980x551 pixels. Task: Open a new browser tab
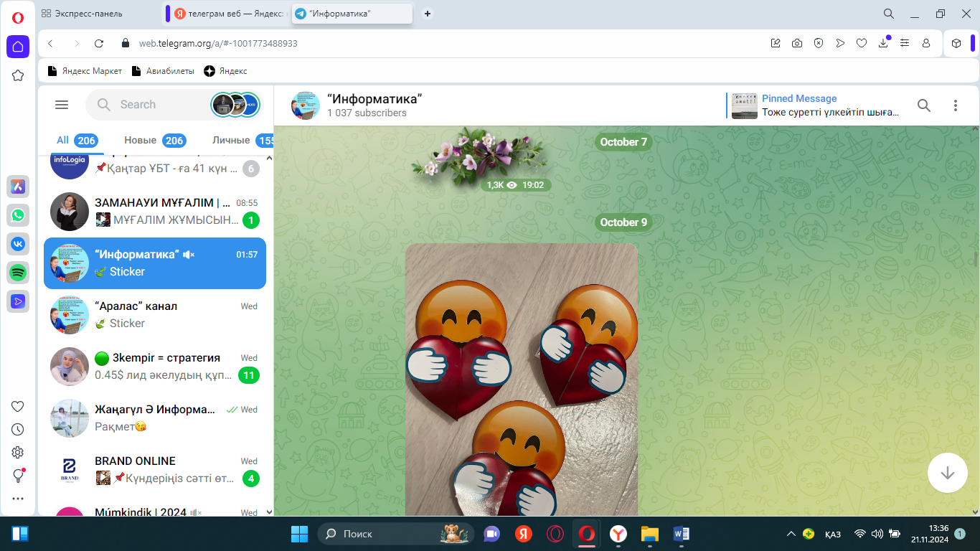[428, 14]
